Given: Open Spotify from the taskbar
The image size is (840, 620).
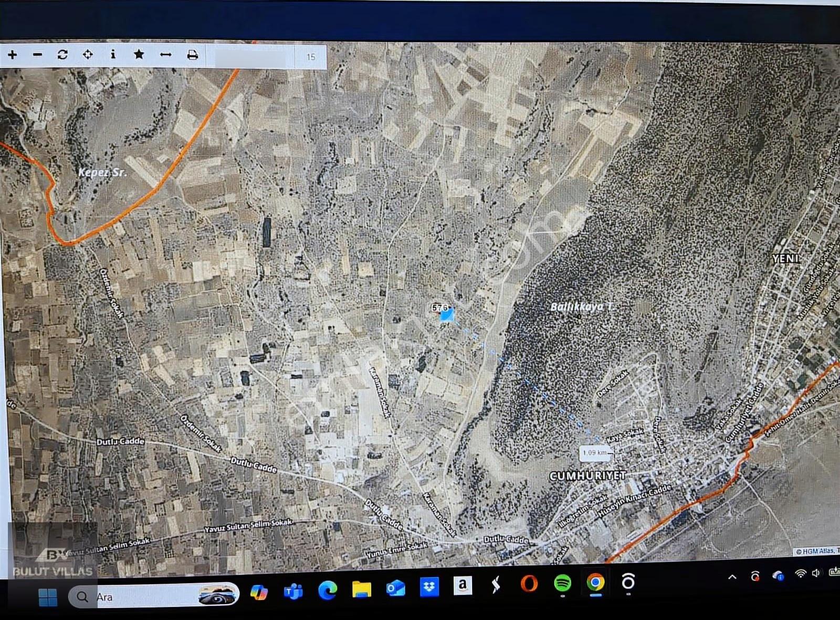Looking at the screenshot, I should [563, 583].
